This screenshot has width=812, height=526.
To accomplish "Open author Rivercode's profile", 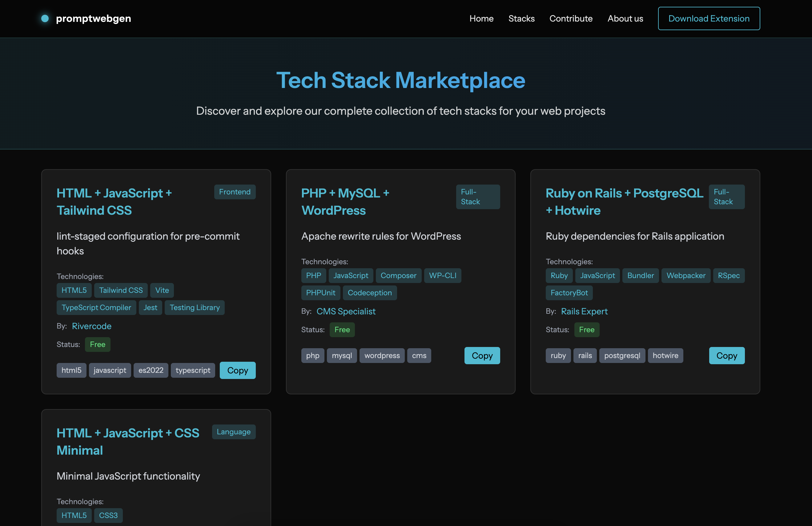I will point(91,326).
